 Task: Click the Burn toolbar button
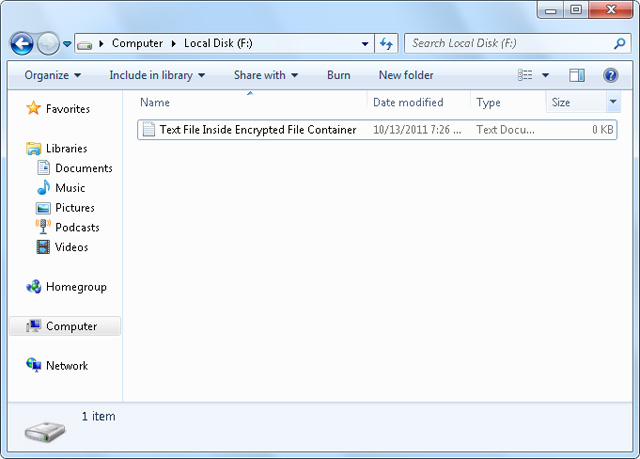[339, 75]
